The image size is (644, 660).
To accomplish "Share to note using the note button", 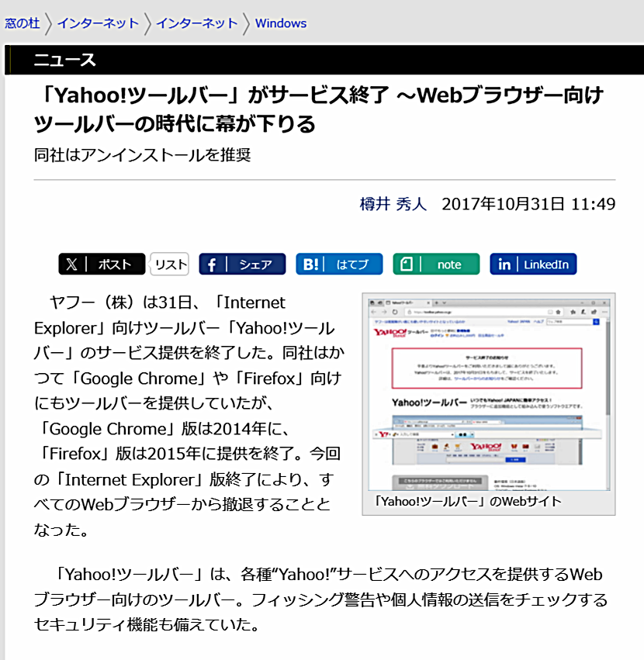I will 436,264.
